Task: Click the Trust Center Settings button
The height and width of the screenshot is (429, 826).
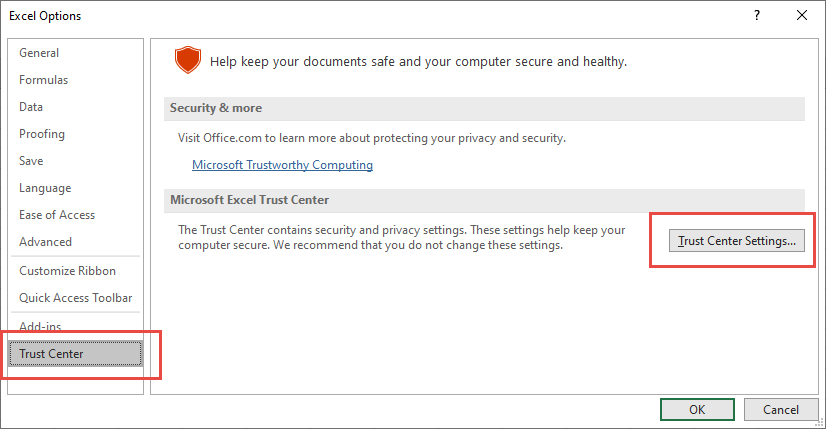Action: [737, 241]
